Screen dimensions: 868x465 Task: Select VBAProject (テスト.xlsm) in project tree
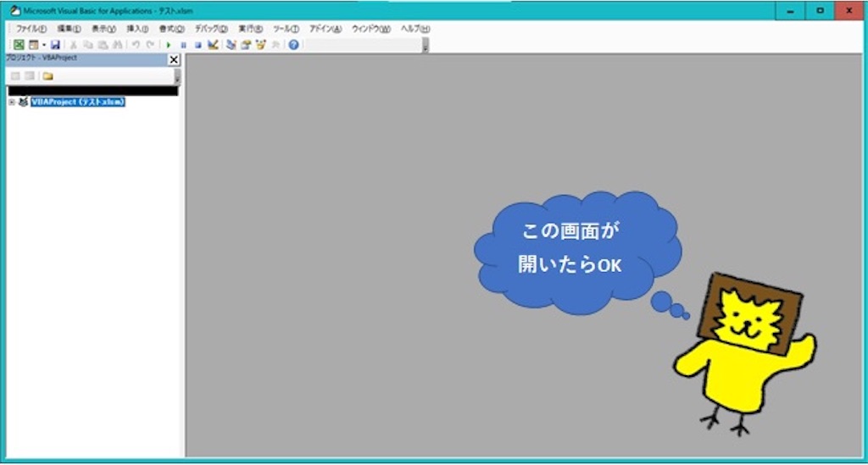[78, 102]
